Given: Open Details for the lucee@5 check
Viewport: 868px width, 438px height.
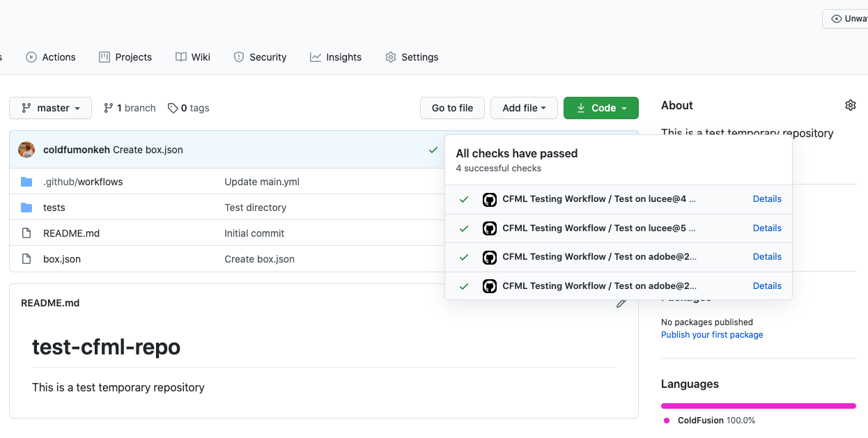Looking at the screenshot, I should pyautogui.click(x=767, y=228).
